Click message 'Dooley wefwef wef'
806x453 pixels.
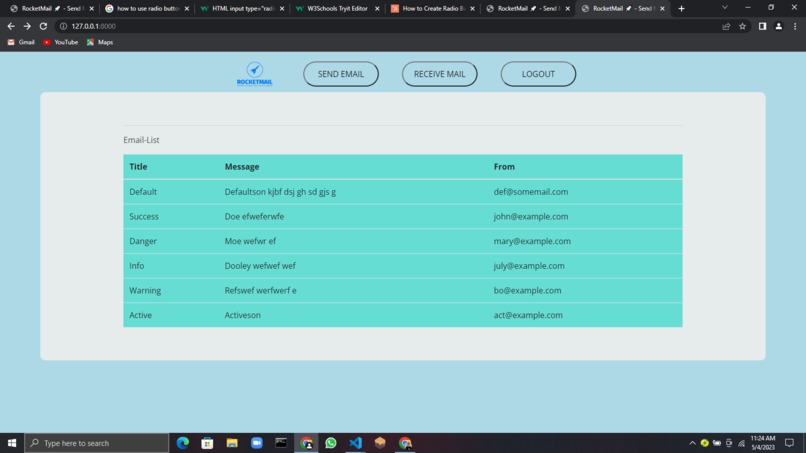pyautogui.click(x=260, y=266)
